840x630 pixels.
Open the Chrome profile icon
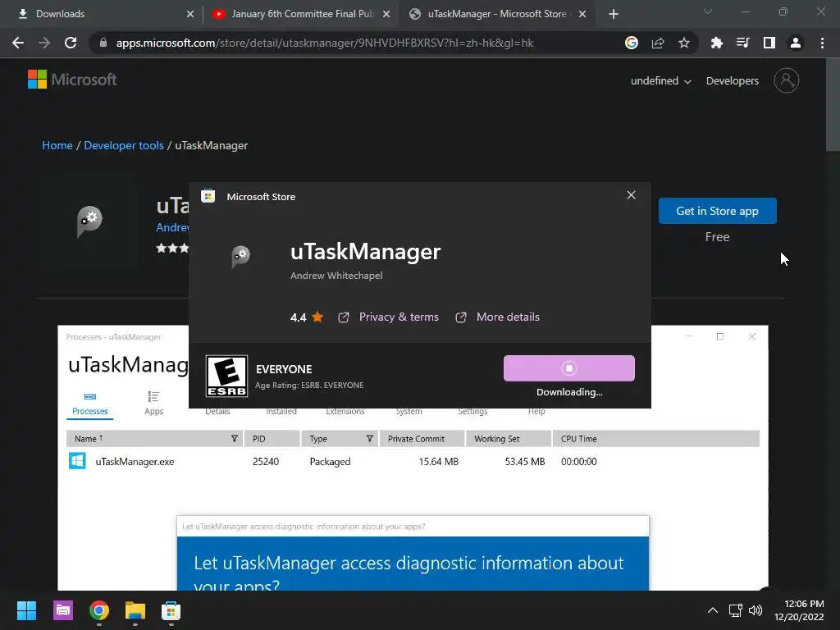[796, 43]
